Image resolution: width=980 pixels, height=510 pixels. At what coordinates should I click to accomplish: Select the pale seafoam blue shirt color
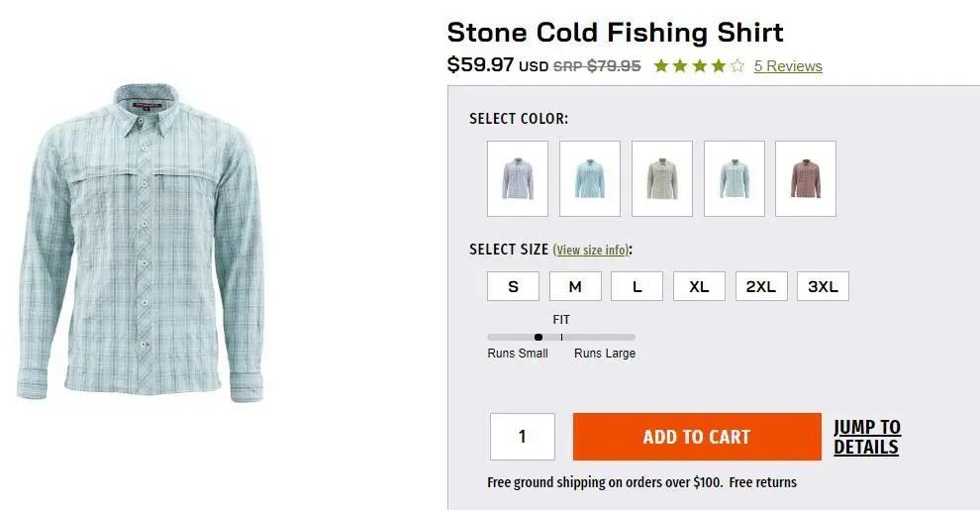tap(734, 178)
